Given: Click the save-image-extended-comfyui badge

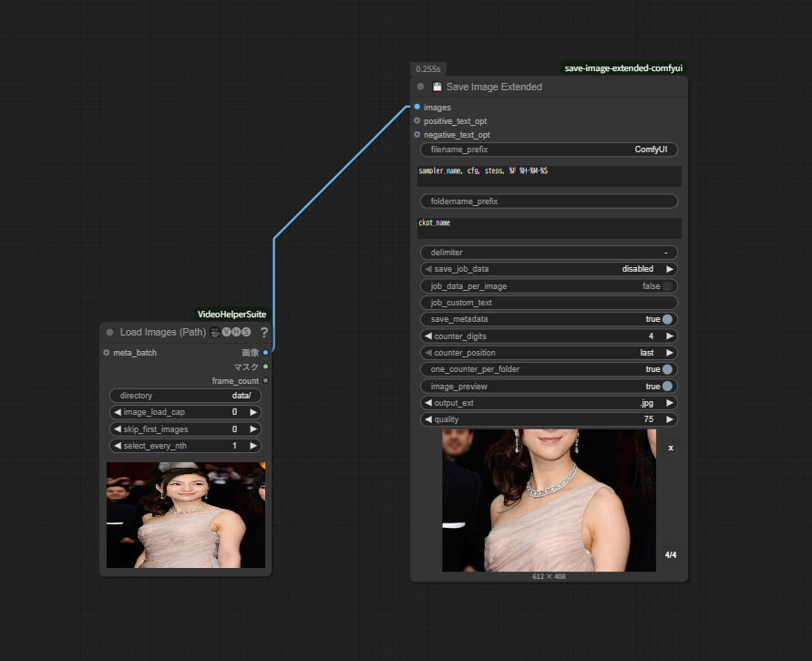Looking at the screenshot, I should 623,67.
